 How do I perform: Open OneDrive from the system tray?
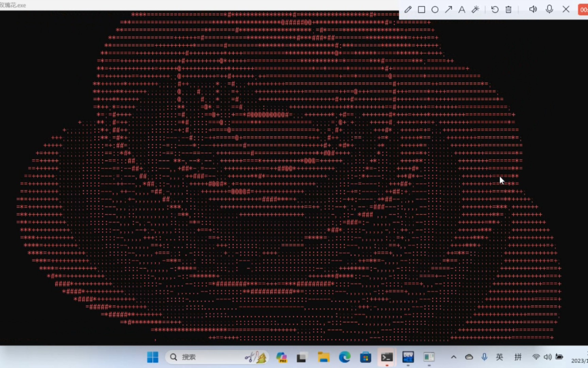[469, 357]
